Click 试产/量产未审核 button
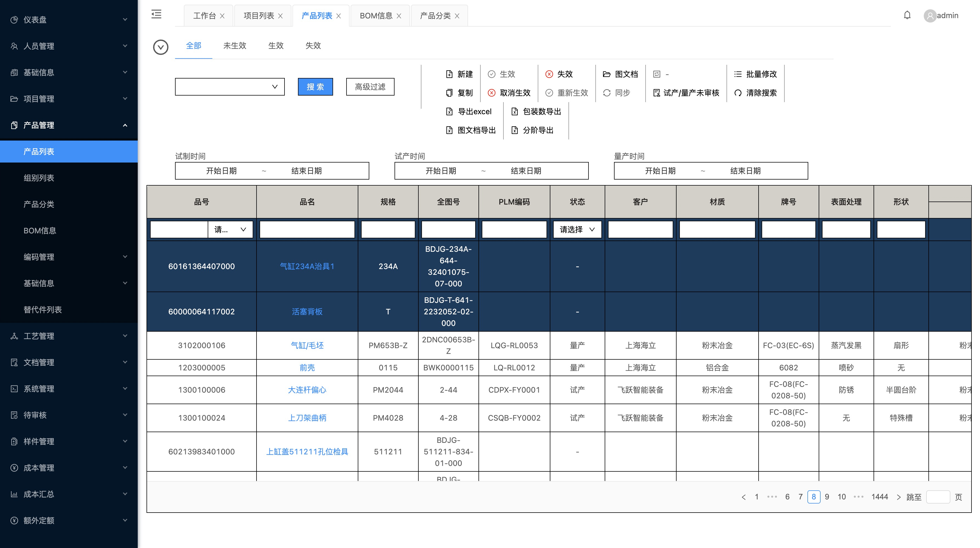The image size is (980, 548). 686,93
